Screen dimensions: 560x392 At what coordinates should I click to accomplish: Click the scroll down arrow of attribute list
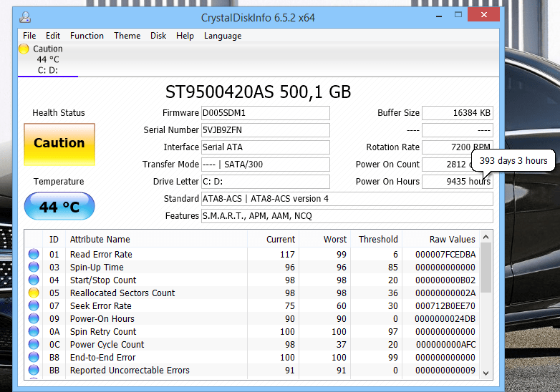(x=486, y=373)
